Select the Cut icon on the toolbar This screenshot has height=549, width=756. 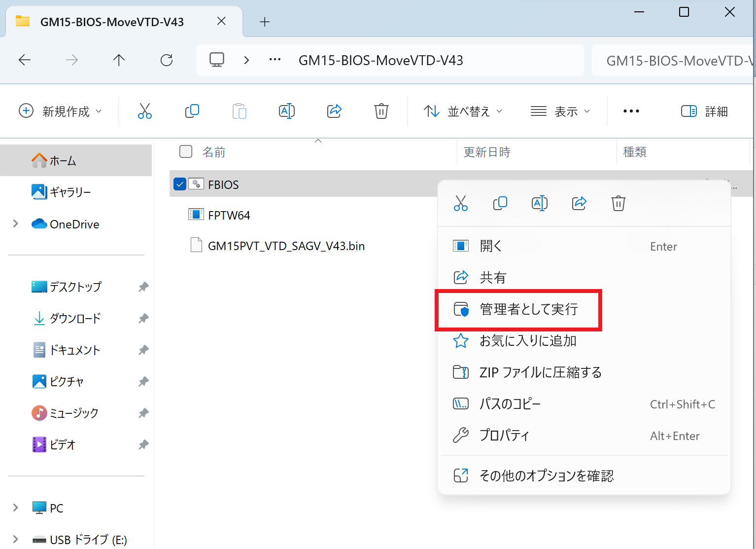[x=144, y=111]
